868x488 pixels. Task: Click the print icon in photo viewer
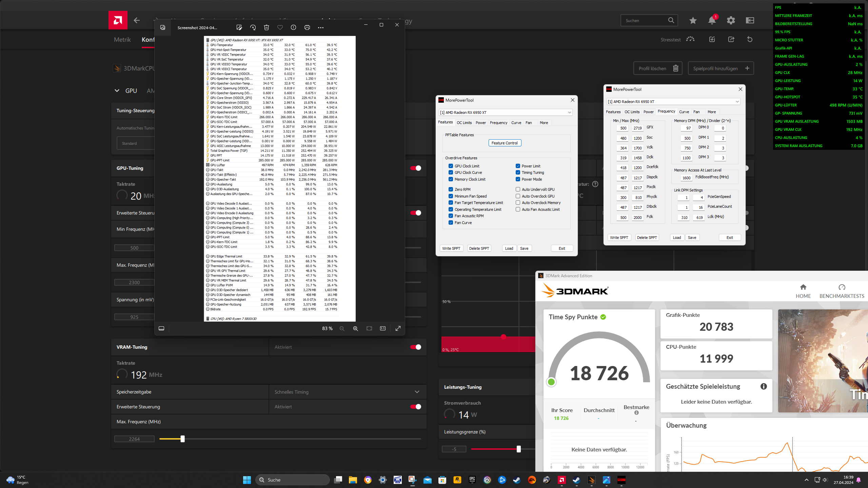(x=307, y=27)
